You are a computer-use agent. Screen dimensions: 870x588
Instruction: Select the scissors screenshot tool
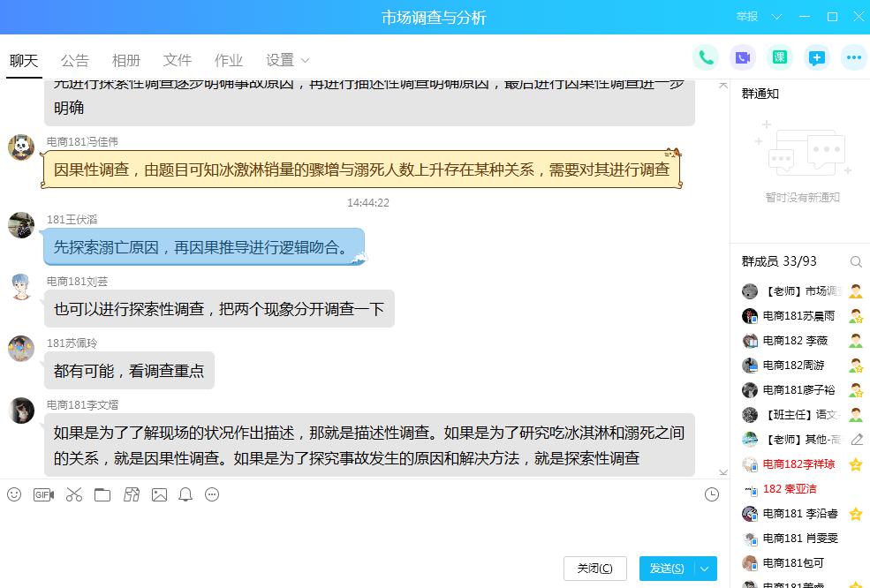tap(74, 494)
